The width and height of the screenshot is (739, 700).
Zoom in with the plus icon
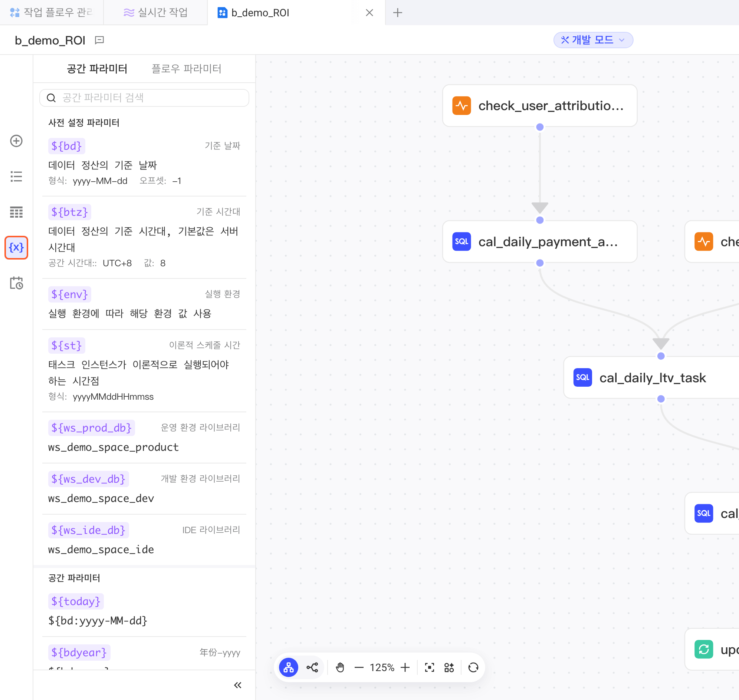tap(405, 667)
